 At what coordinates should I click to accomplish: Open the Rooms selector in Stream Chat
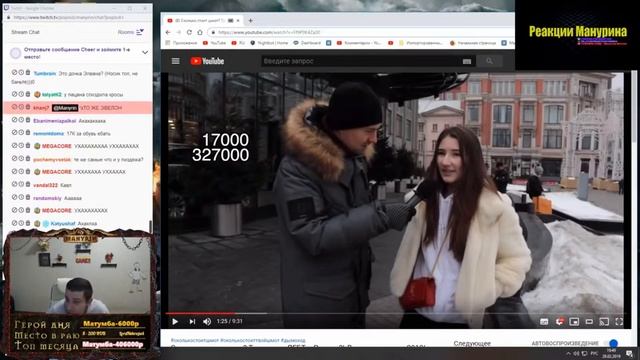pyautogui.click(x=130, y=32)
